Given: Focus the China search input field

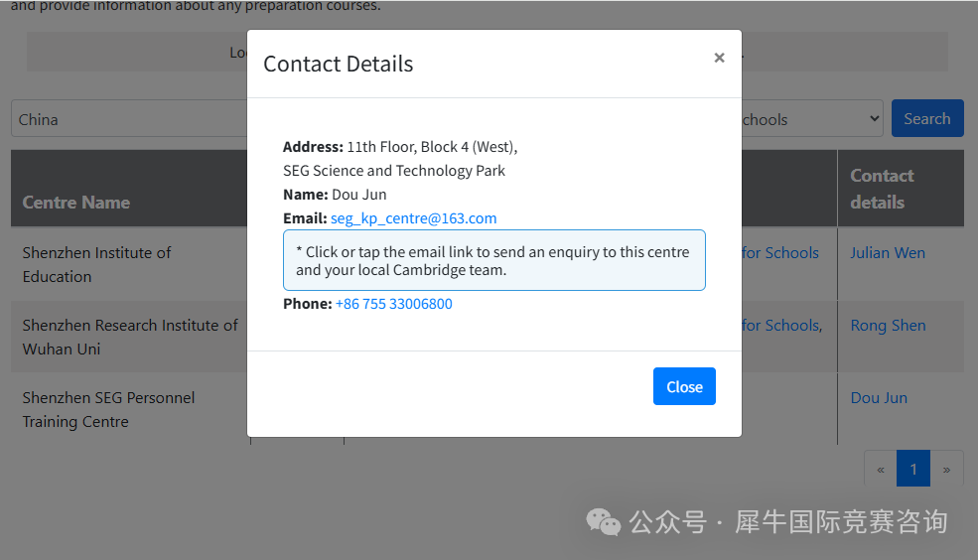Looking at the screenshot, I should tap(129, 119).
